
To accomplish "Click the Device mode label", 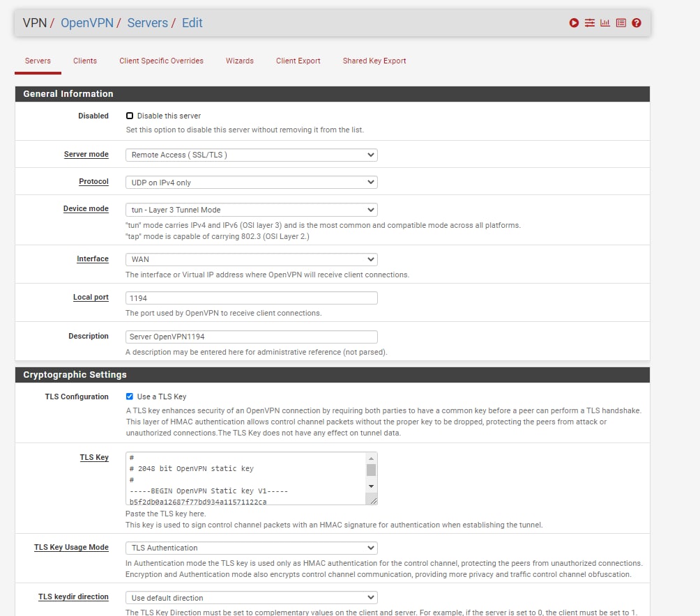I will point(86,209).
